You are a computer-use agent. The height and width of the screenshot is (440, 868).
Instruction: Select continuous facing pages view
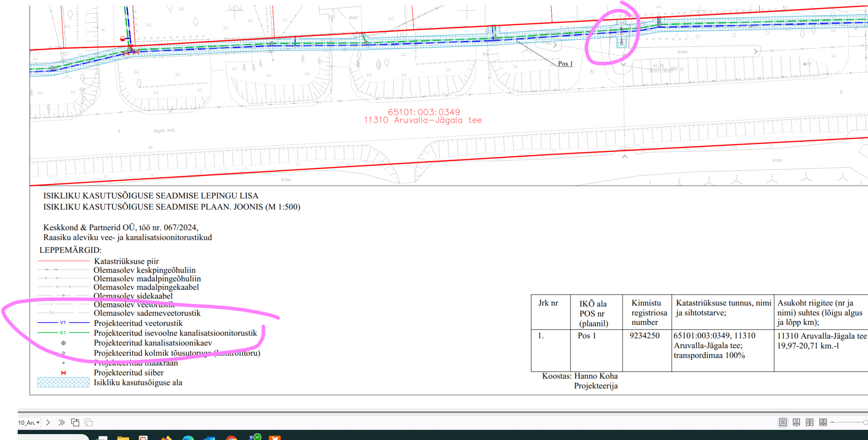[823, 422]
